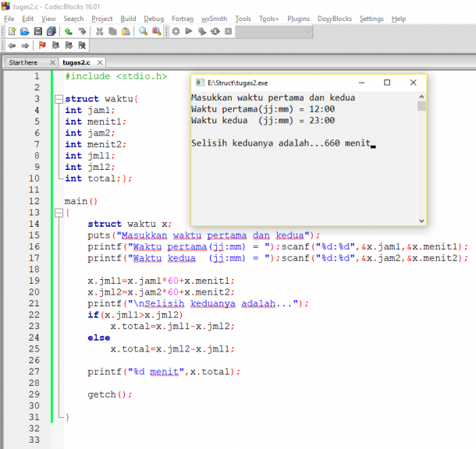Click the Save icon
Image resolution: width=476 pixels, height=449 pixels.
click(x=38, y=31)
